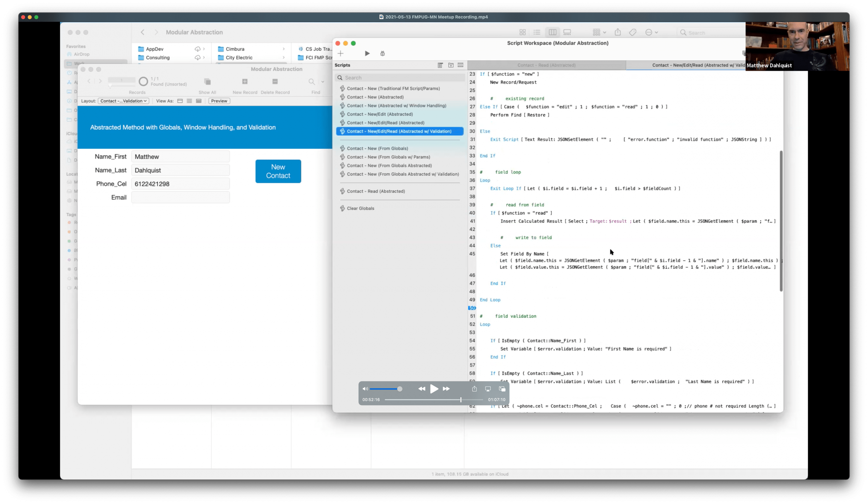
Task: Open the Find dropdown arrow in FileMaker toolbar
Action: pos(323,82)
